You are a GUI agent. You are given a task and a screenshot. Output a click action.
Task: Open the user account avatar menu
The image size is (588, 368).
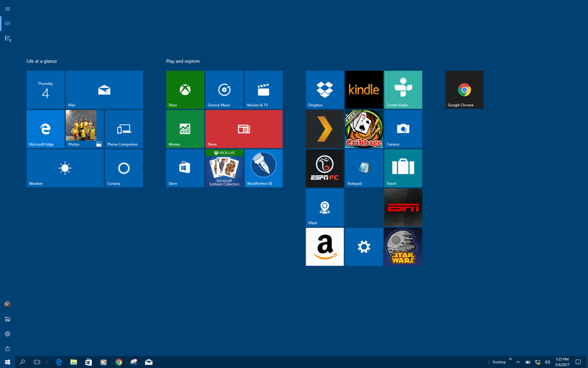click(x=7, y=304)
